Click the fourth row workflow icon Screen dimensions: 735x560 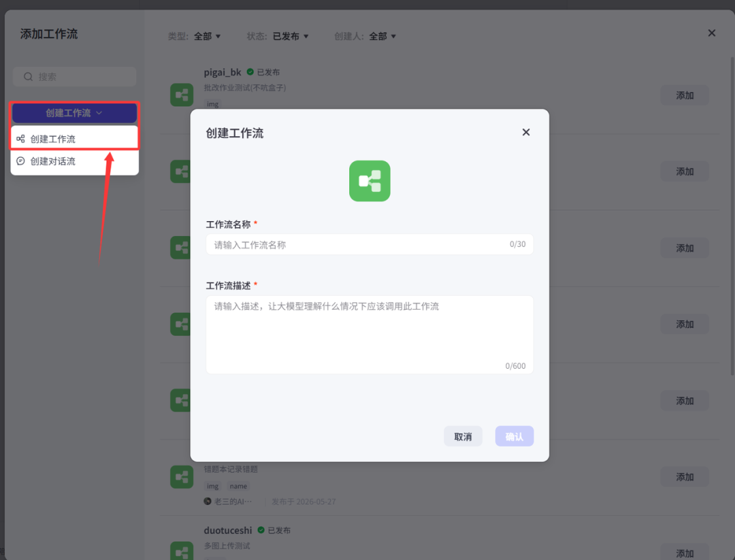pos(180,324)
